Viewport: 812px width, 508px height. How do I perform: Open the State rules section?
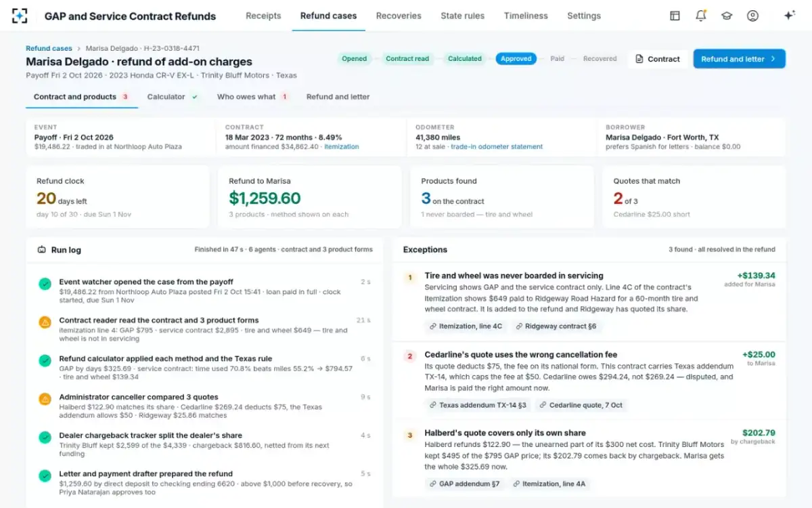(x=462, y=16)
